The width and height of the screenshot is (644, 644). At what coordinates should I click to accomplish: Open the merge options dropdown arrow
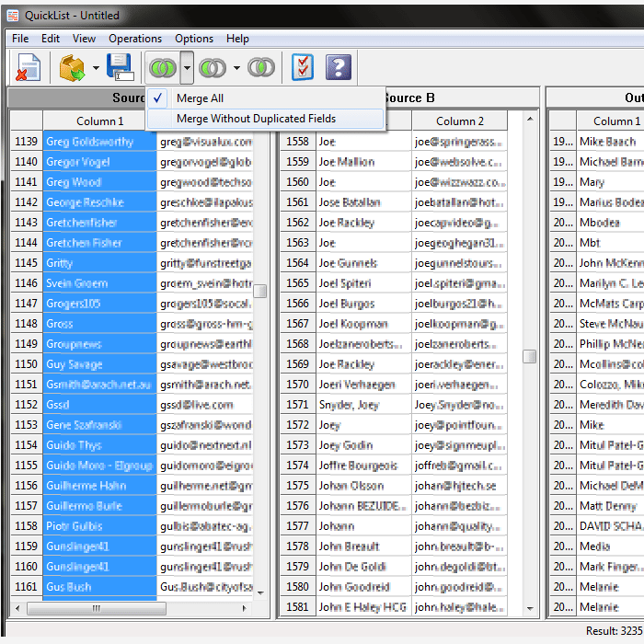pos(187,68)
